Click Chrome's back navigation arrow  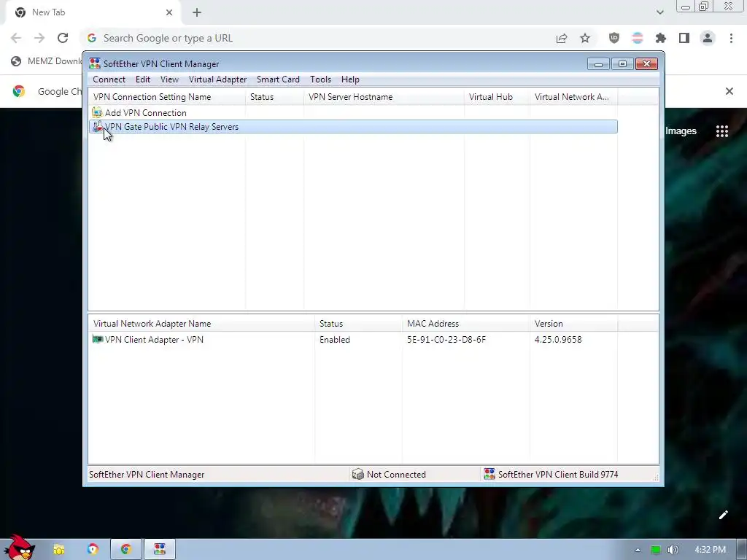coord(16,38)
